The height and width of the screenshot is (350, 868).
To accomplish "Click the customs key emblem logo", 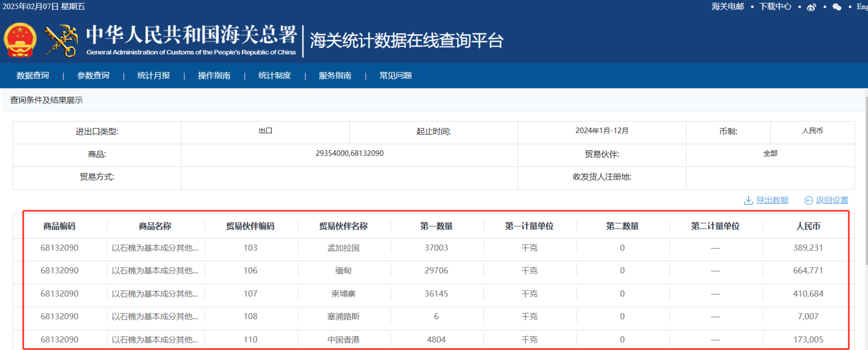I will pos(61,40).
